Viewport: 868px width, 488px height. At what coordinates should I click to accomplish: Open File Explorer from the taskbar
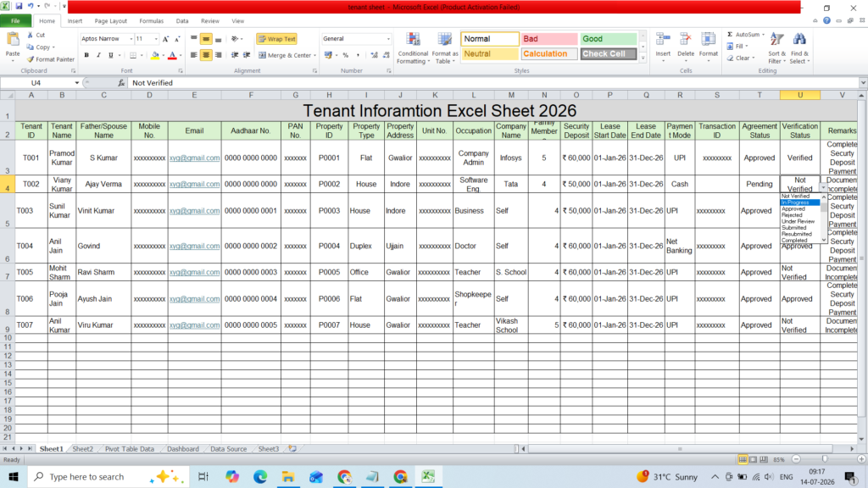pos(288,476)
